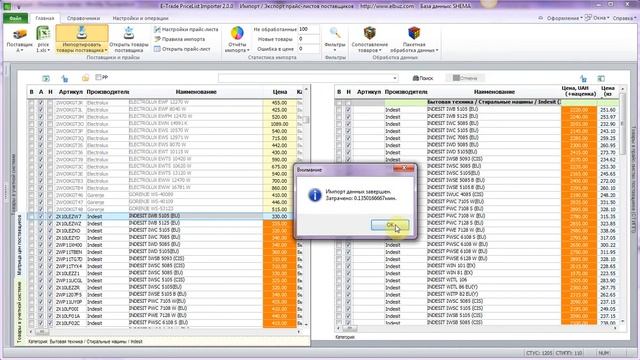The image size is (640, 360).
Task: Open the Фильтры magnifier button
Action: 335,39
